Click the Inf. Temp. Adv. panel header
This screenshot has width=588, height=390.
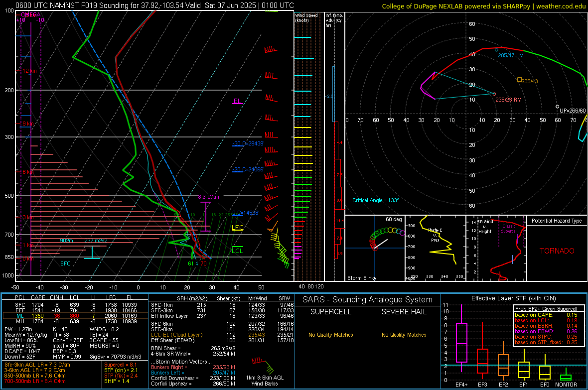(334, 20)
